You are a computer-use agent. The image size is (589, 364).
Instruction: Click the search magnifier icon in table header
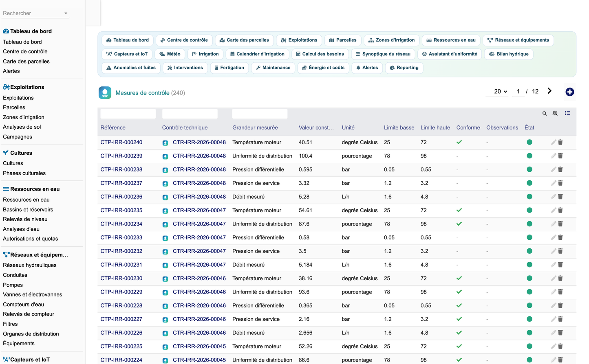click(545, 114)
